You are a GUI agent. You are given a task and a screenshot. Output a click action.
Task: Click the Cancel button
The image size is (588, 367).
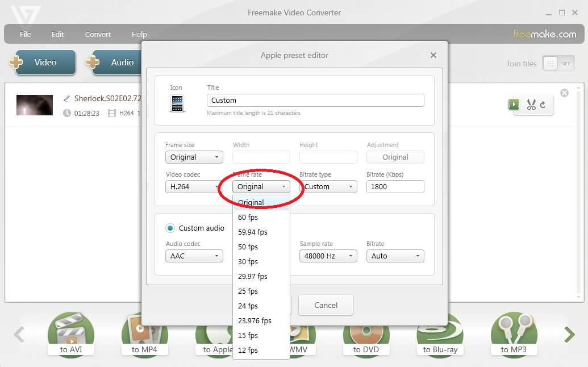point(326,305)
